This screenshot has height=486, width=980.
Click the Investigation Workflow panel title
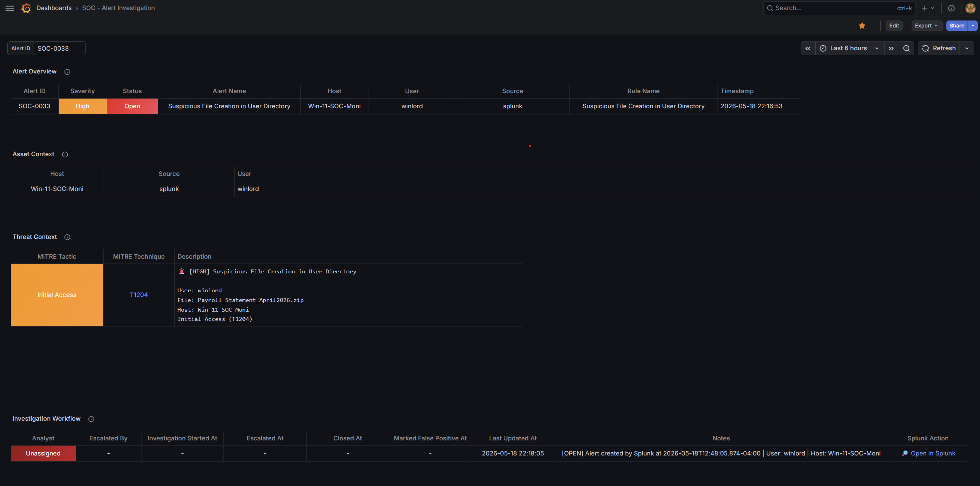click(x=46, y=419)
